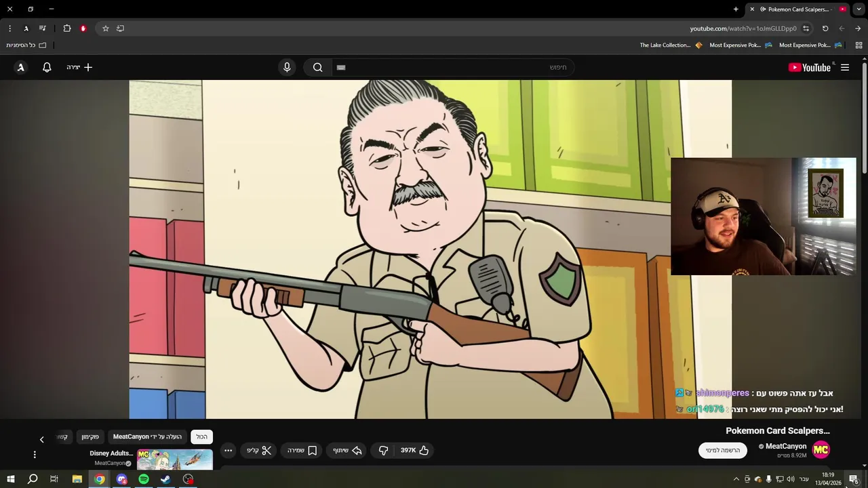Show hidden system tray icons chevron
The width and height of the screenshot is (868, 488).
[x=736, y=479]
